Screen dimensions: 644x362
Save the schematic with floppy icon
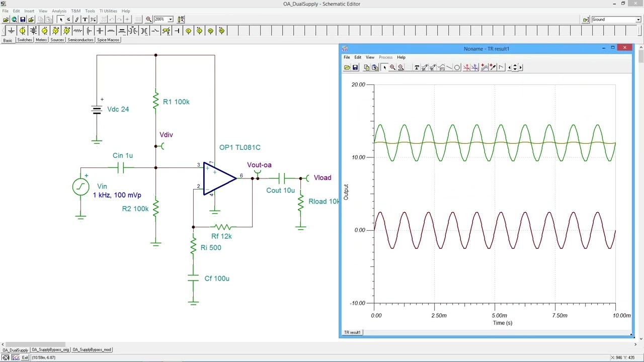[23, 20]
